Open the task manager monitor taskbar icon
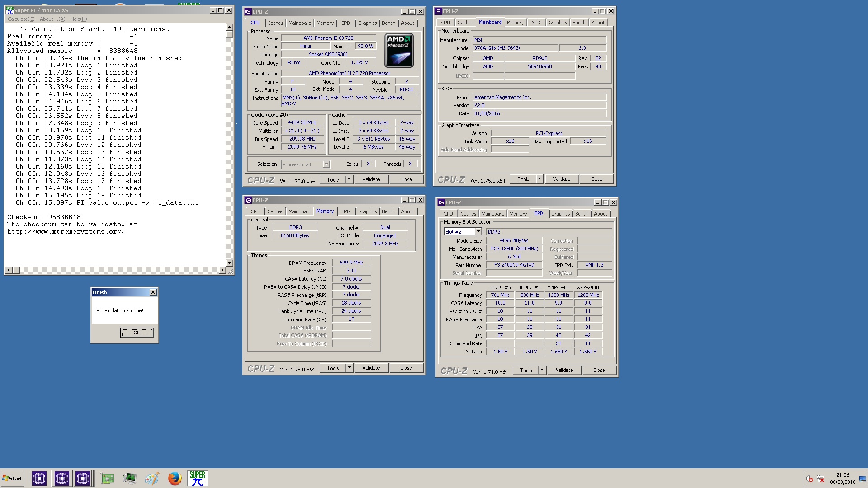The width and height of the screenshot is (868, 488). 129,478
